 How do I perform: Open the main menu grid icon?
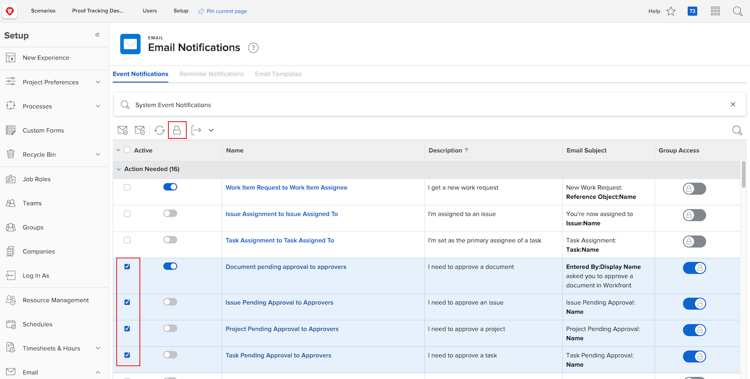click(x=715, y=11)
